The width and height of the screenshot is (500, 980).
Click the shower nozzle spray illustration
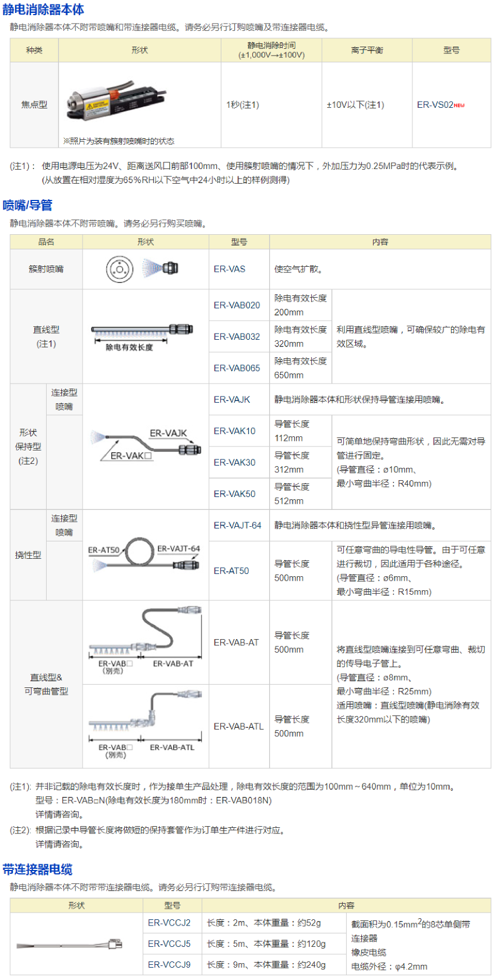[160, 268]
